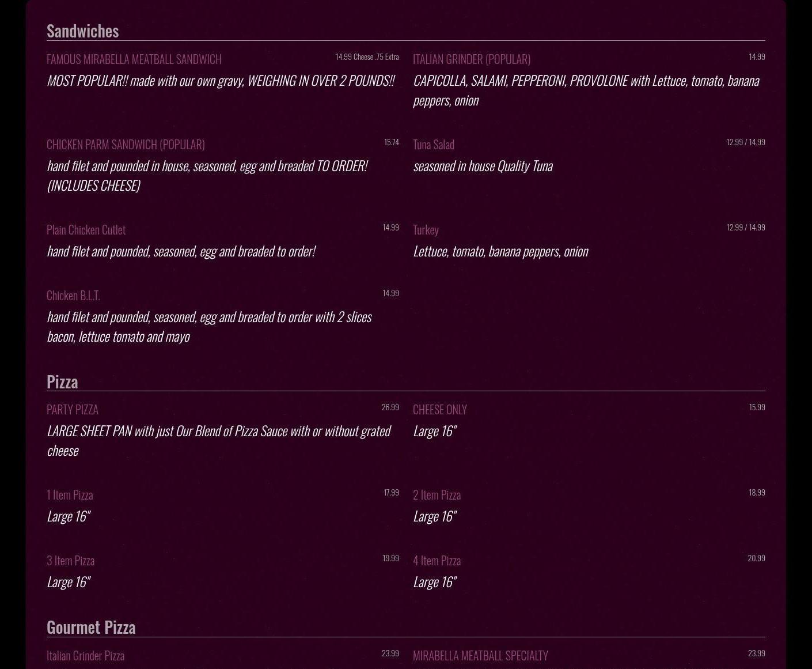Select Famous Mirabella Meatball Sandwich title
This screenshot has width=812, height=669.
click(x=134, y=59)
